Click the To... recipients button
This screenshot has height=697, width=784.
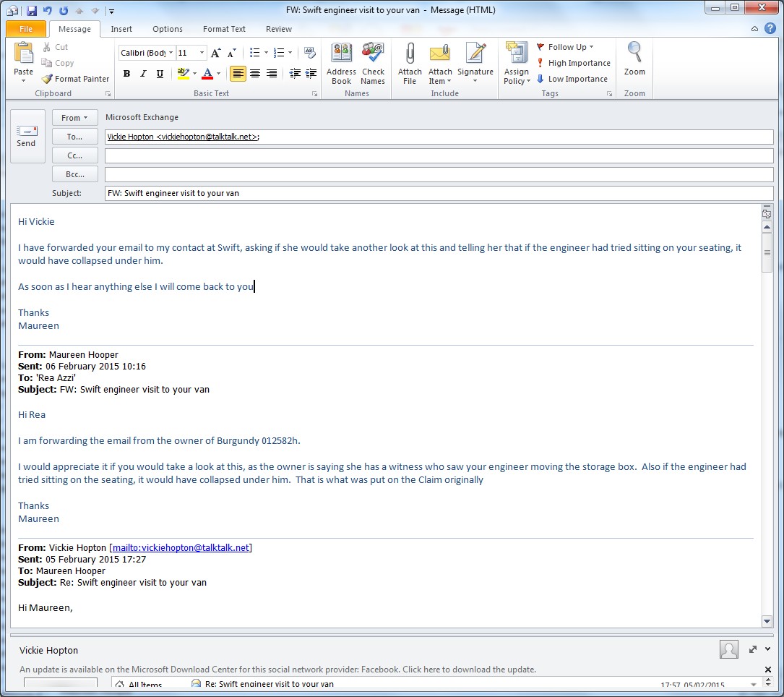click(x=74, y=137)
